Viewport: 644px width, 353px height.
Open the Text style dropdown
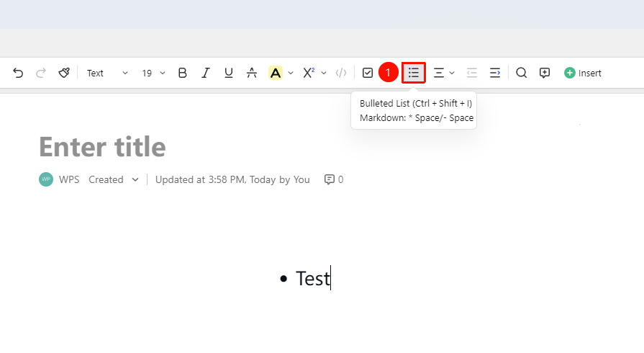point(106,73)
